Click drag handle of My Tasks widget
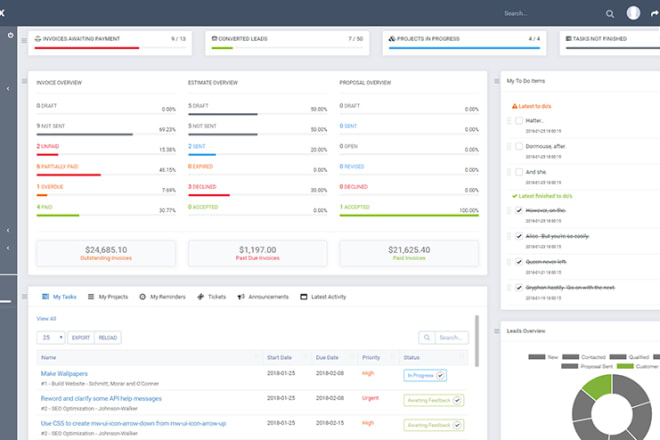Image resolution: width=660 pixels, height=440 pixels. point(24,297)
